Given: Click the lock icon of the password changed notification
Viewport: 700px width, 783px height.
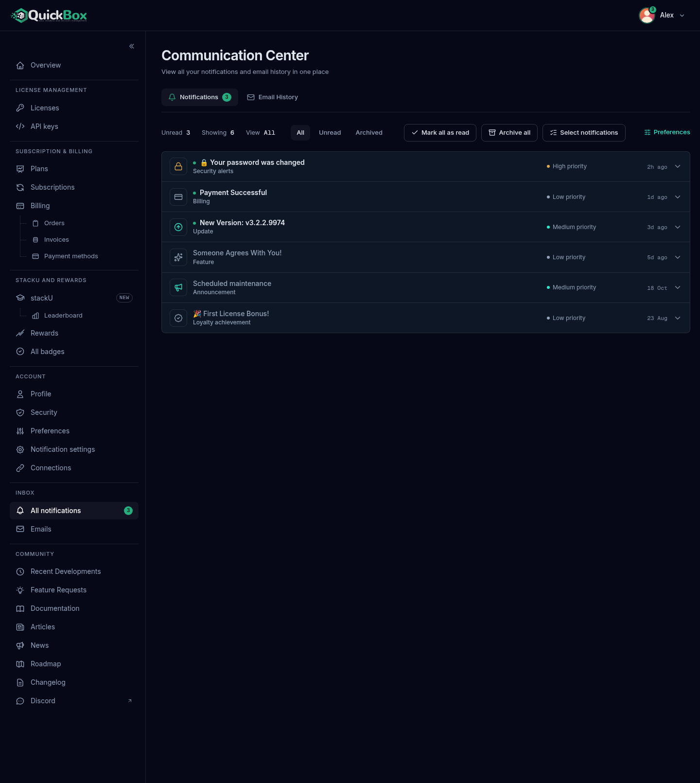Looking at the screenshot, I should (178, 166).
